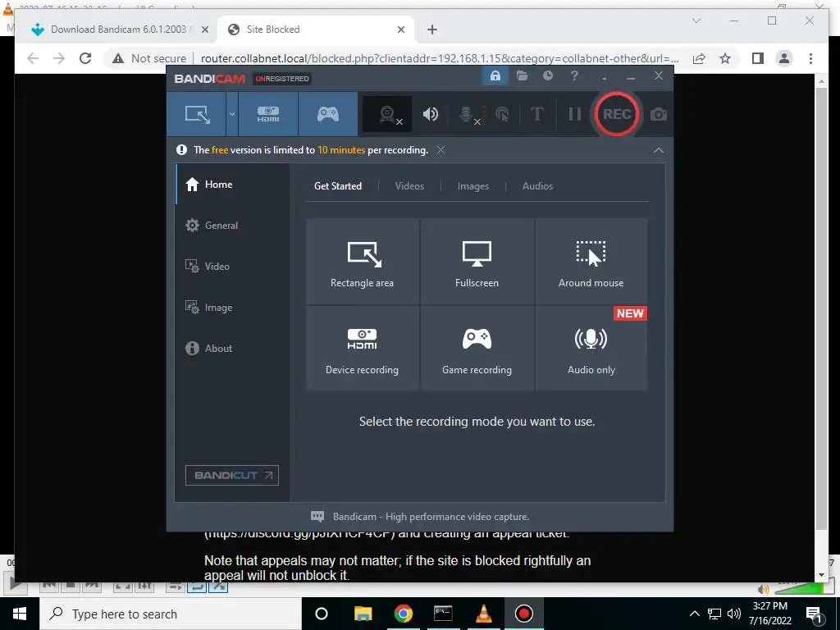Click the UNREGISTERED badge
The width and height of the screenshot is (840, 630).
pos(282,79)
